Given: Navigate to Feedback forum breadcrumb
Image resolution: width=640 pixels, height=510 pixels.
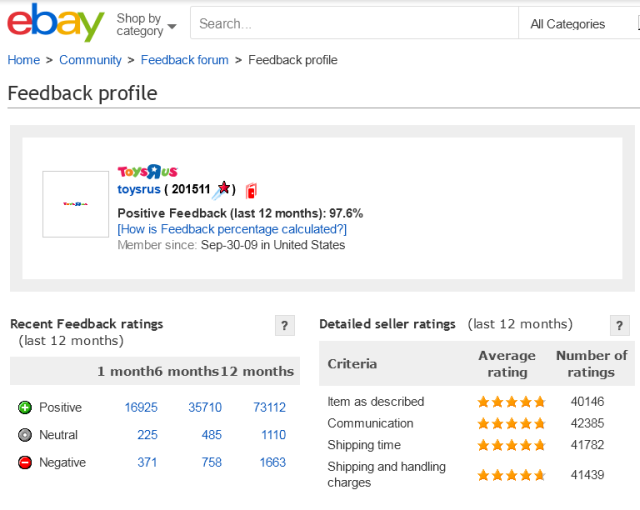Looking at the screenshot, I should click(184, 60).
